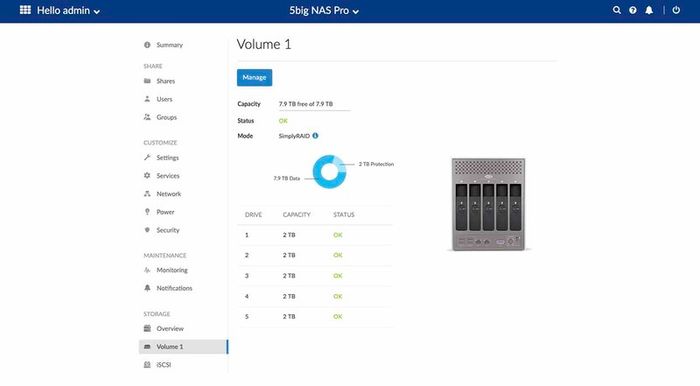Click the Volume 1 drive icon

coord(147,347)
